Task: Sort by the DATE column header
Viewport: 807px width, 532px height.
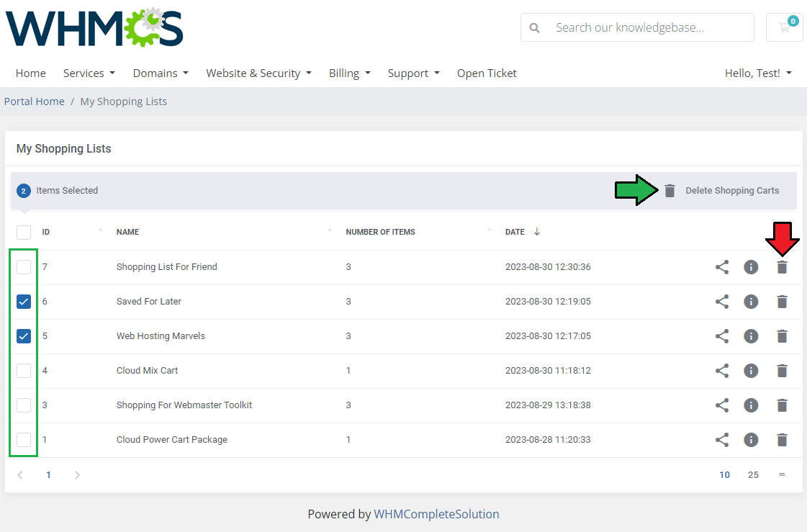Action: point(515,232)
